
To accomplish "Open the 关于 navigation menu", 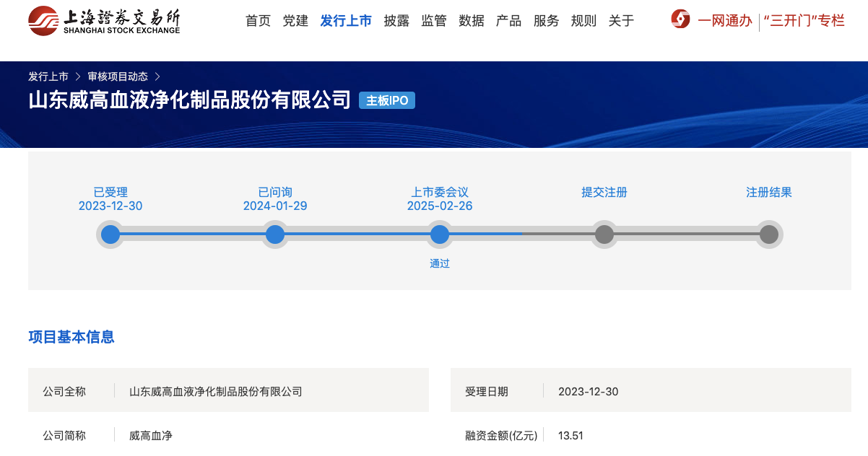I will (x=621, y=21).
